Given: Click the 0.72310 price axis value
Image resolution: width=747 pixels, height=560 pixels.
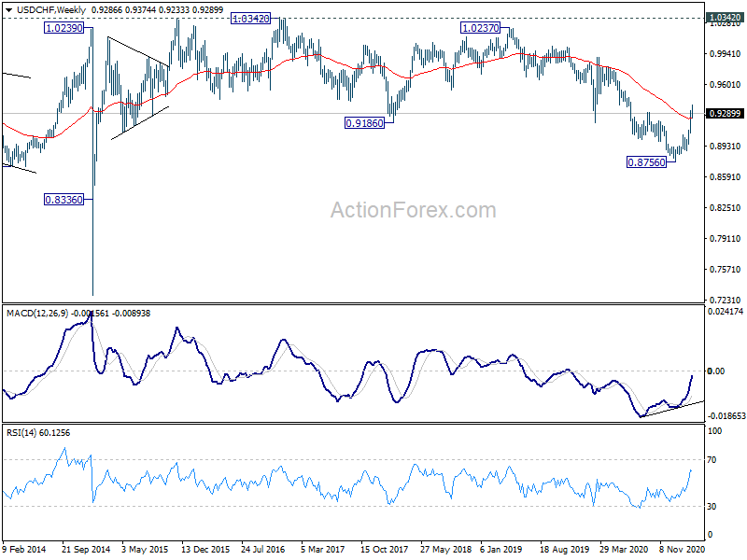Looking at the screenshot, I should point(726,300).
